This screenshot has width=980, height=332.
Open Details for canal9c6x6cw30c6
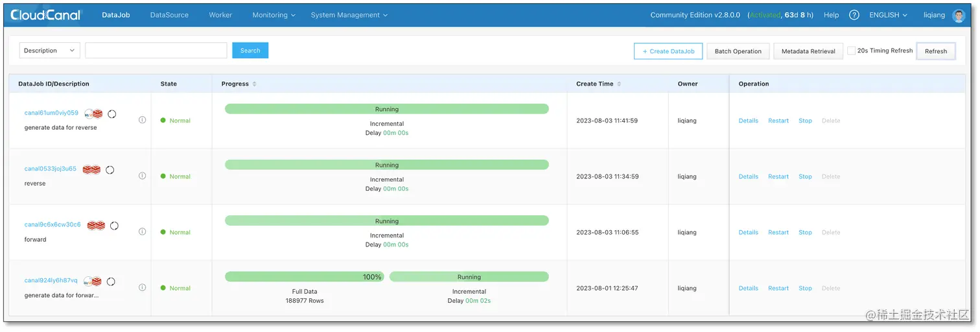click(749, 232)
